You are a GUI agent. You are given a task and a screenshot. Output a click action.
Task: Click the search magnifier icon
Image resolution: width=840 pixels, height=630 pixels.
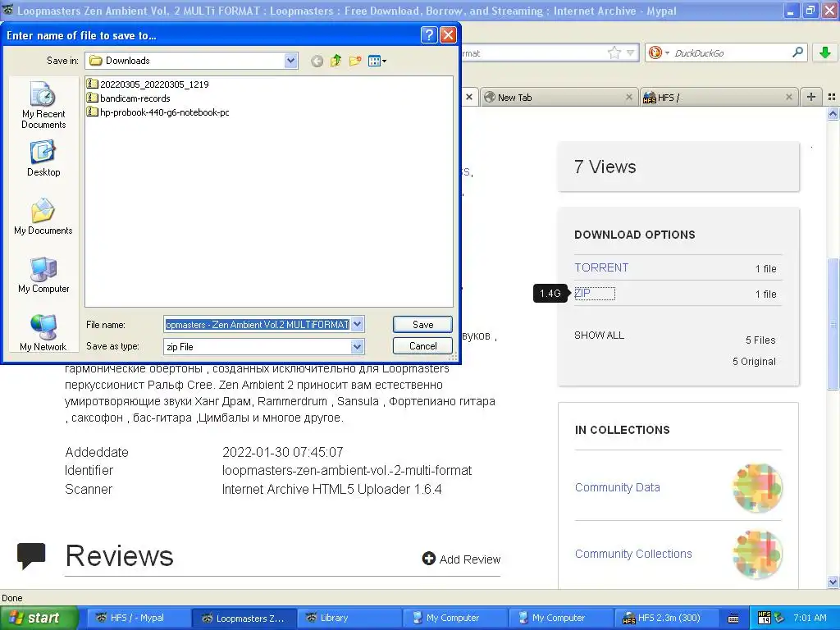[x=797, y=52]
